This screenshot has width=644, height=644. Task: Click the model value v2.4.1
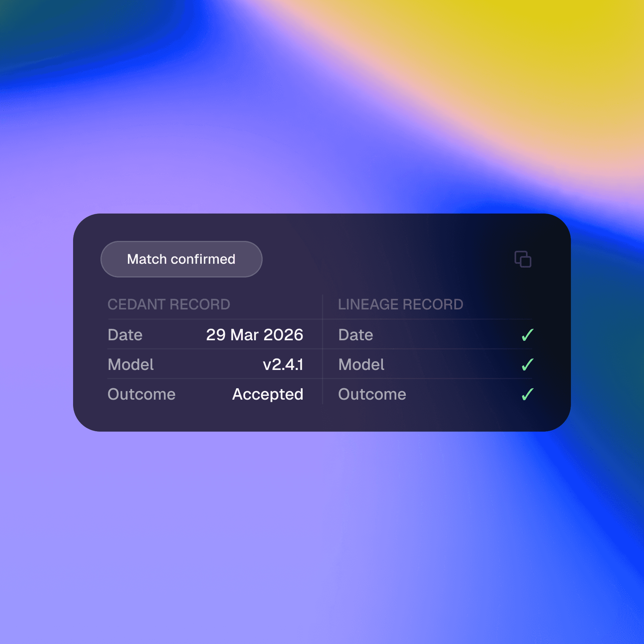[x=283, y=365]
